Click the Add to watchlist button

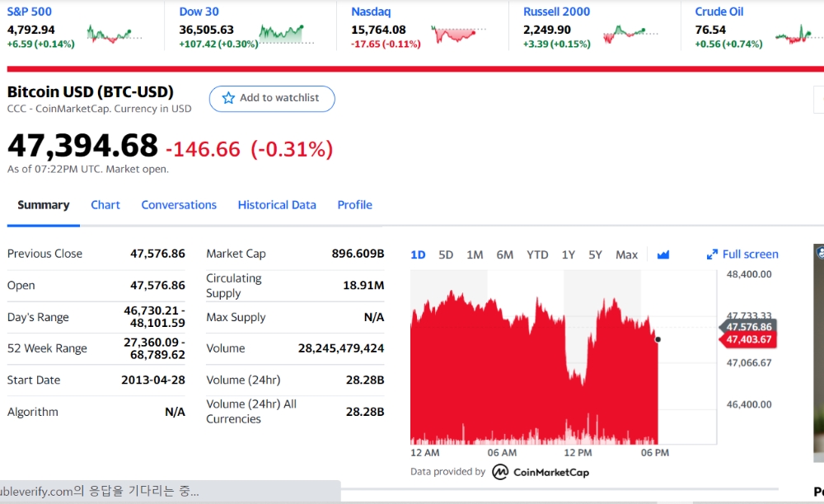coord(272,99)
